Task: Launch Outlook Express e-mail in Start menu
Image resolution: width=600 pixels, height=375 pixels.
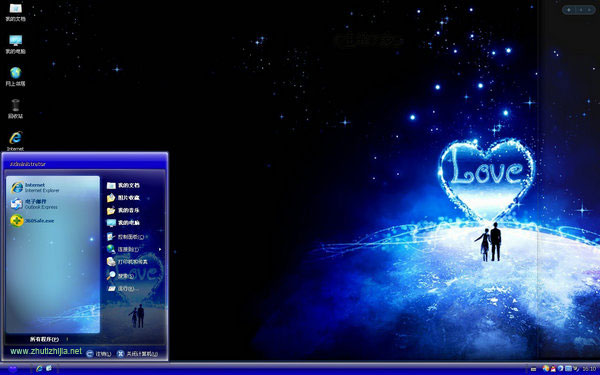Action: click(34, 204)
